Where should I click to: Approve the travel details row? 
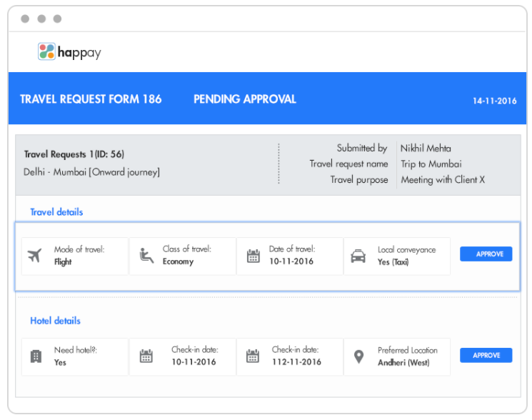(x=486, y=254)
